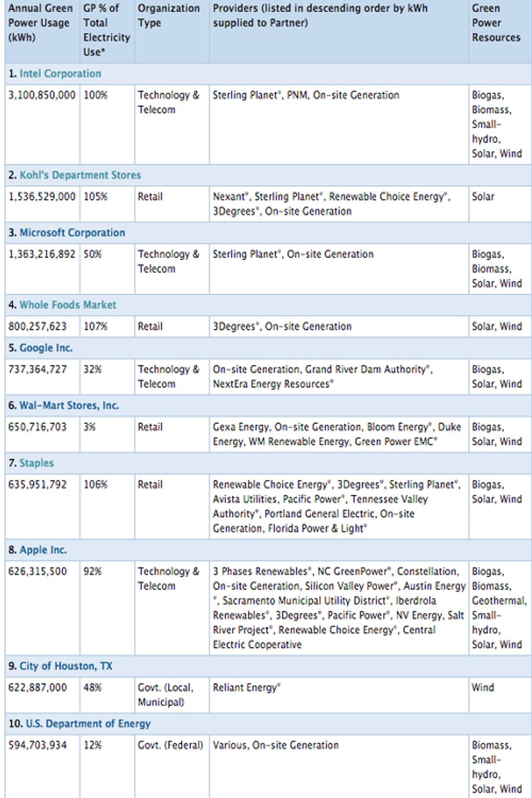Select the 'Green Power Resources' column header

tap(496, 23)
